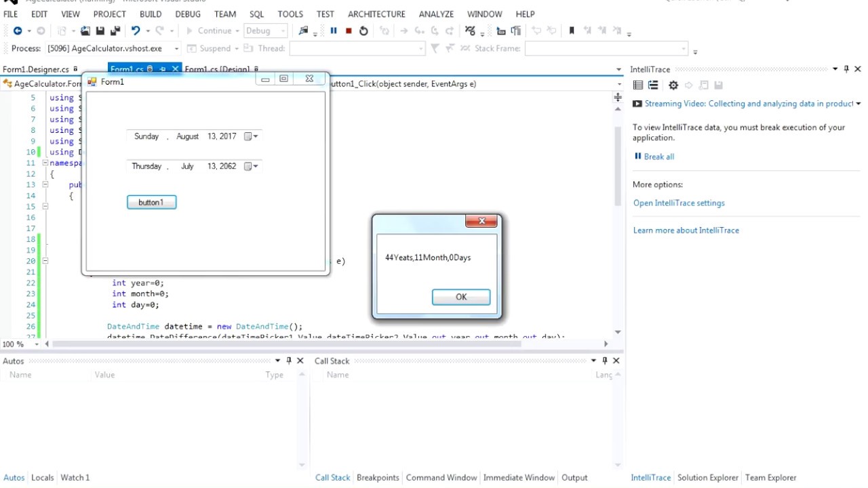Open calendar on July 13, 2062 date picker

click(251, 166)
